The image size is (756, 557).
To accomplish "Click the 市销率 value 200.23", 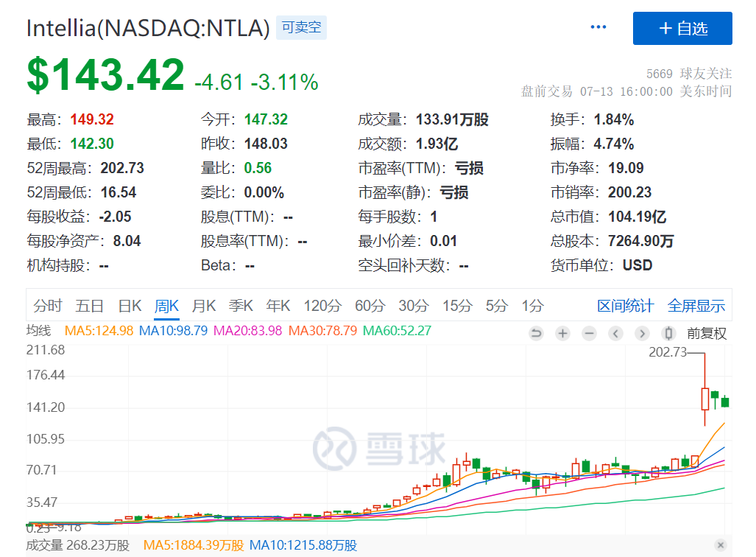I will click(629, 192).
